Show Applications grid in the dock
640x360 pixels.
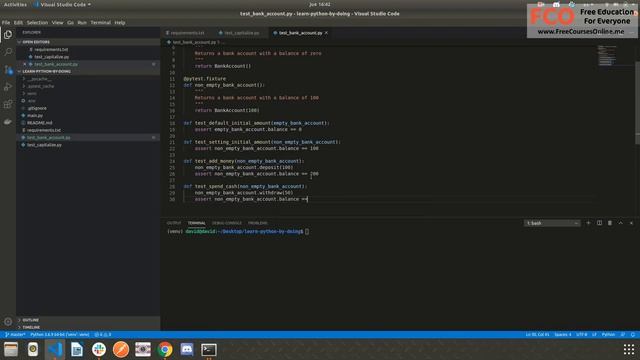point(629,349)
